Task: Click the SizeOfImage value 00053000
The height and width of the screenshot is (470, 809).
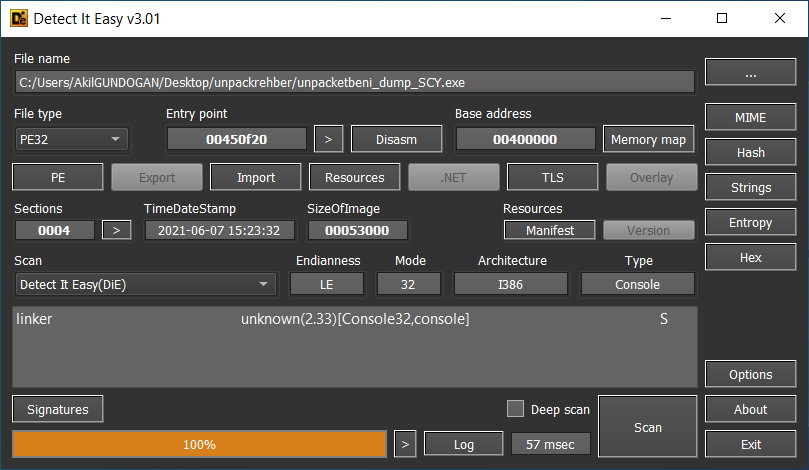Action: click(357, 230)
